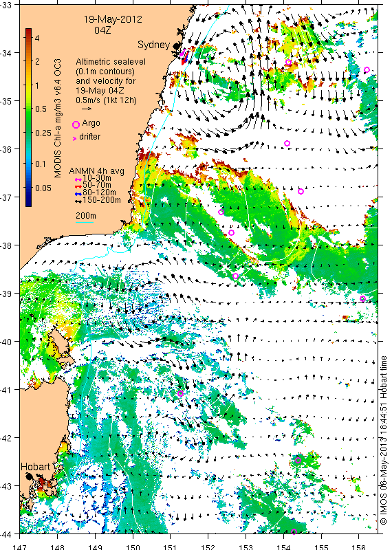392x550 pixels.
Task: Click the longitude axis label "150"
Action: pos(133,547)
